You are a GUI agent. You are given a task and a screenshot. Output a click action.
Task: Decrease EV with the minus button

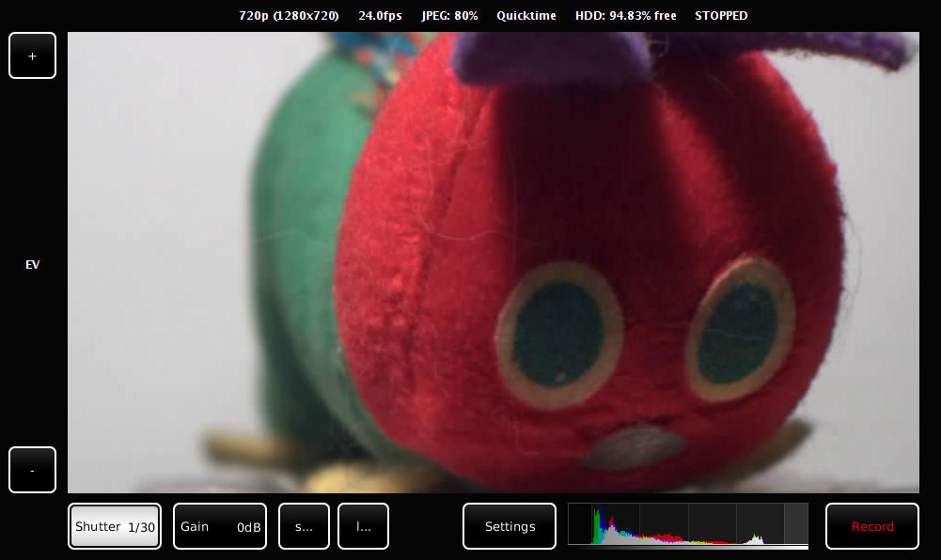(32, 470)
